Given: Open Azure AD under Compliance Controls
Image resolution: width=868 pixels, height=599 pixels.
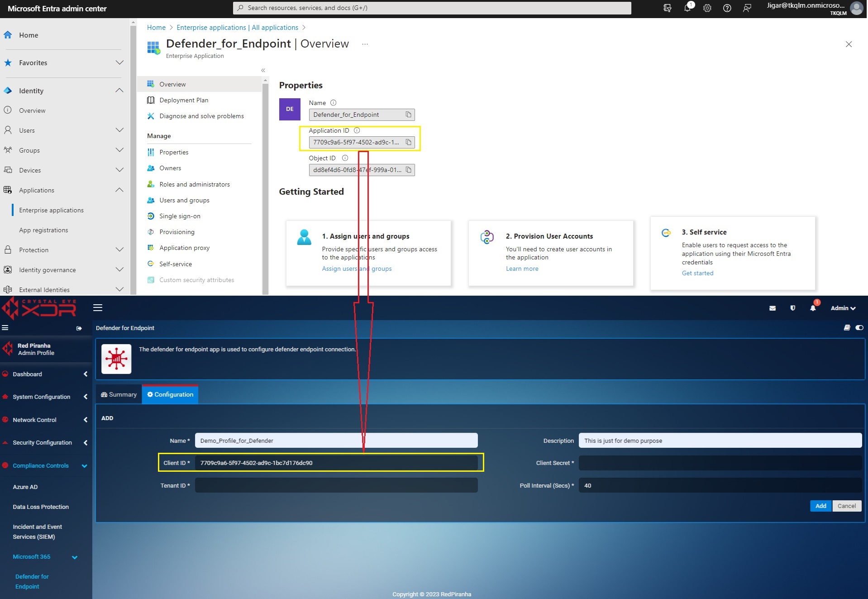Looking at the screenshot, I should [25, 487].
